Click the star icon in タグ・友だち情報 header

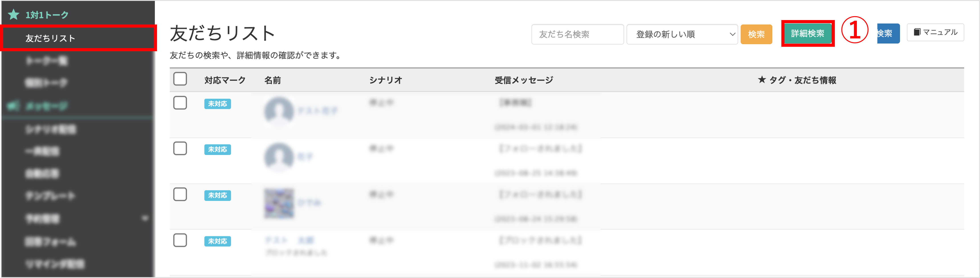click(x=761, y=80)
